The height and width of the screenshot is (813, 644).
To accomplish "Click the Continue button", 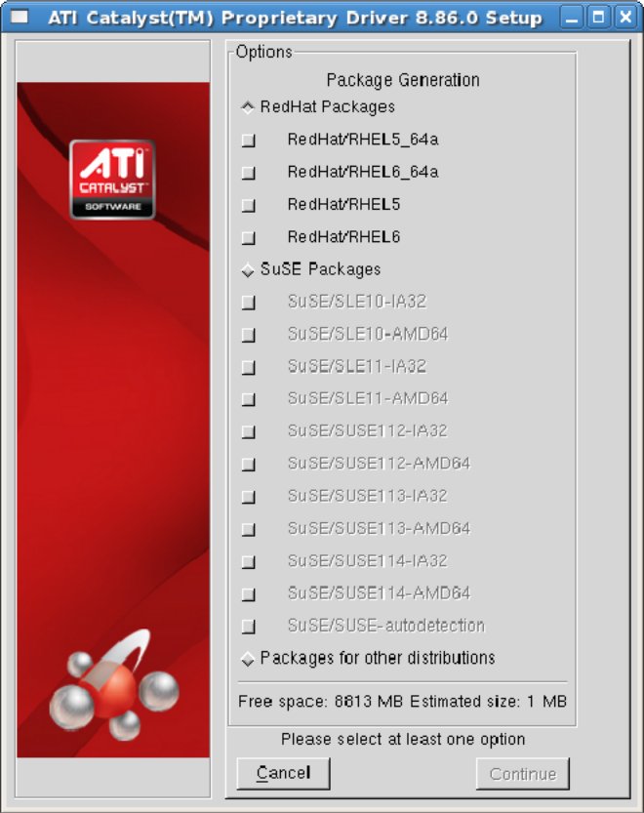I will point(523,774).
